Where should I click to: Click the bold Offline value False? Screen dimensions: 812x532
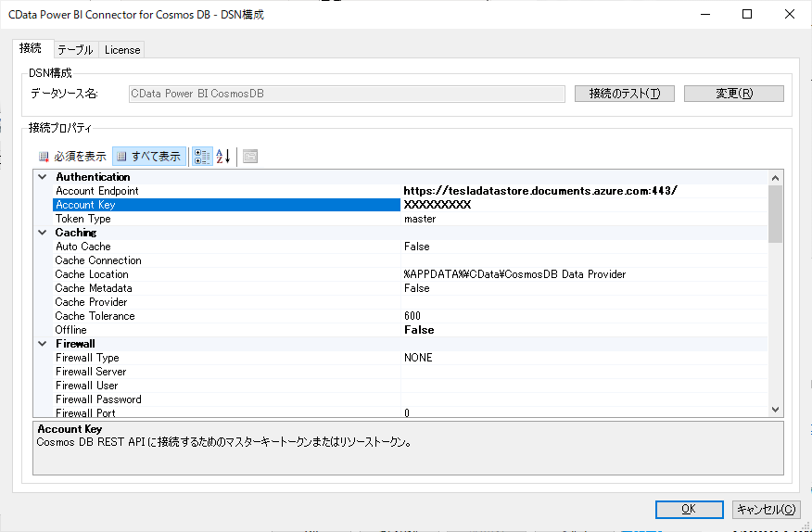419,330
